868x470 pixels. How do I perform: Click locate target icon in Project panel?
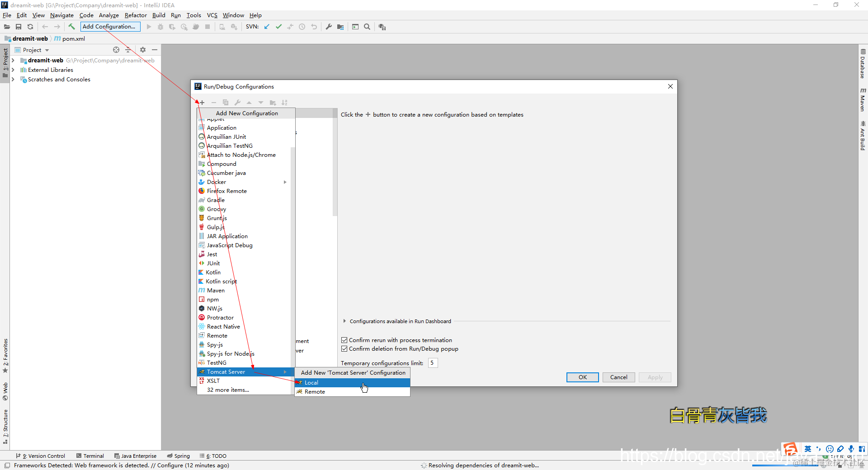(116, 50)
